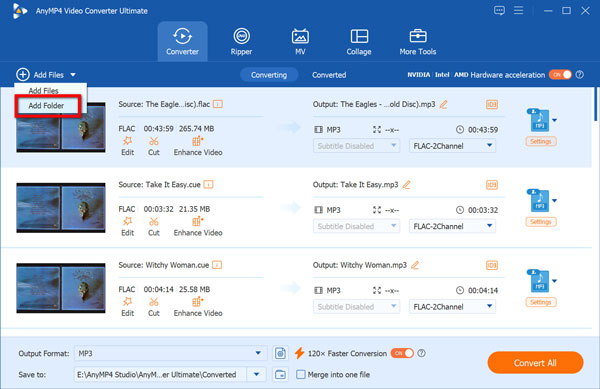The image size is (600, 389).
Task: Open hardware acceleration help icon
Action: tap(580, 75)
